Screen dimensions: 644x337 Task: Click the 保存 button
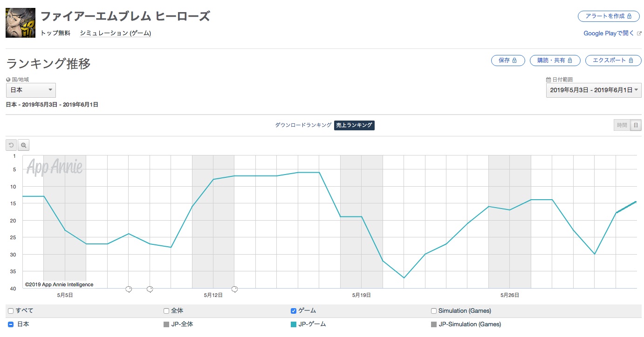point(508,61)
